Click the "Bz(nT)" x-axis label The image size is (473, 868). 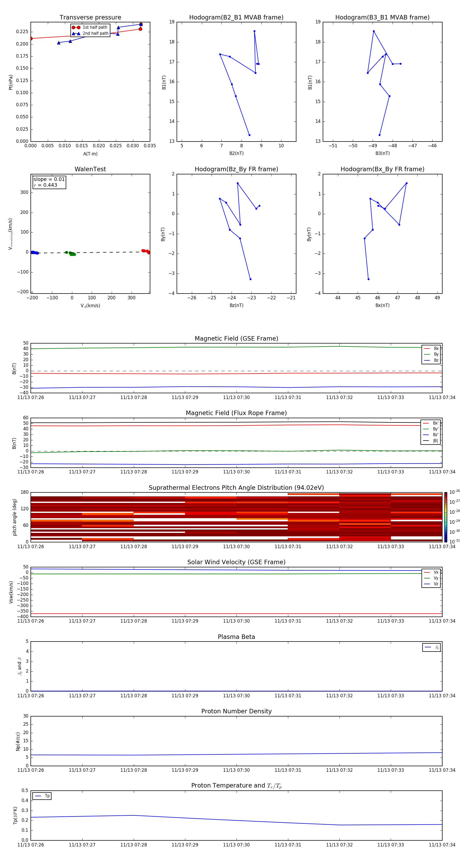pyautogui.click(x=236, y=305)
